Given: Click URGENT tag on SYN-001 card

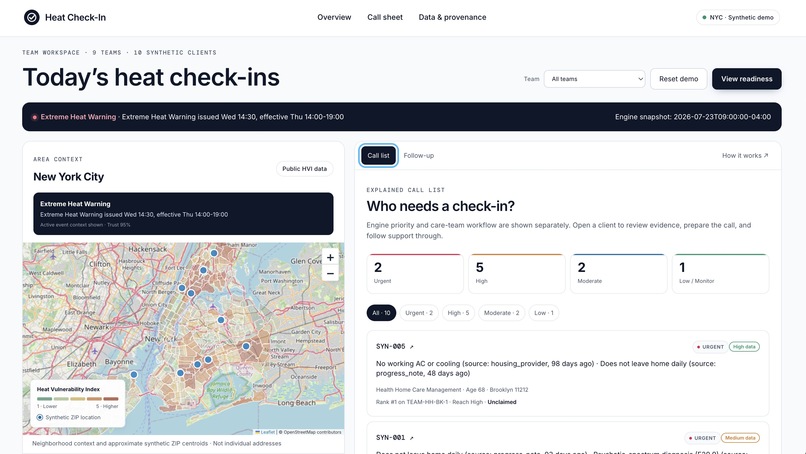Looking at the screenshot, I should pyautogui.click(x=702, y=438).
